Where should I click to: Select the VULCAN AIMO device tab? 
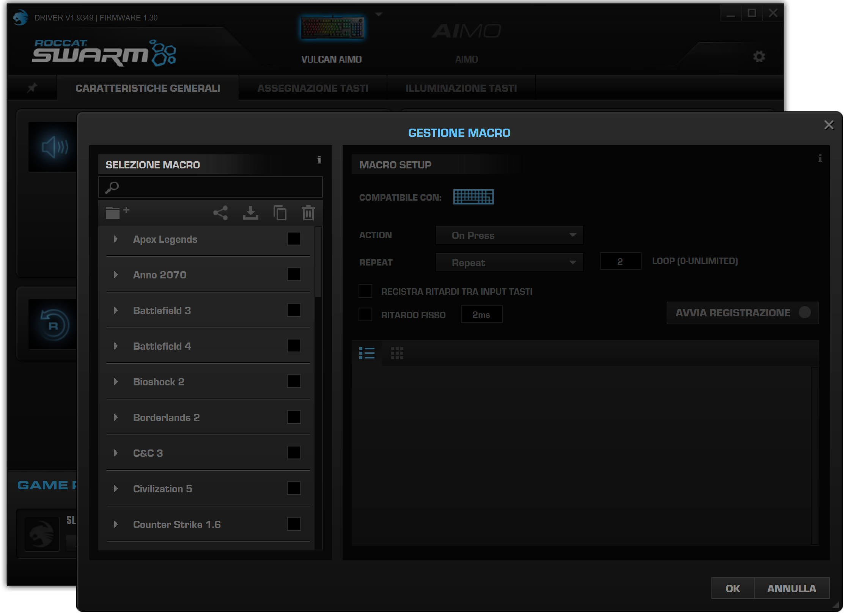pos(332,59)
